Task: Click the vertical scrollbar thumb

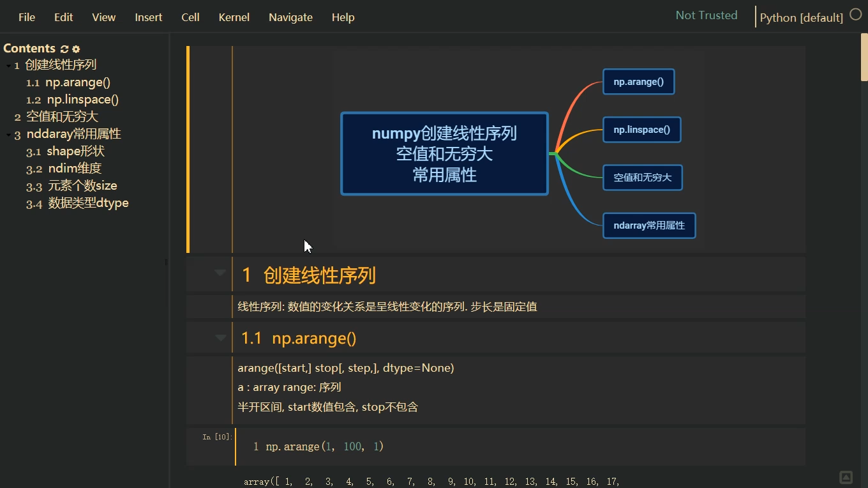Action: (864, 57)
